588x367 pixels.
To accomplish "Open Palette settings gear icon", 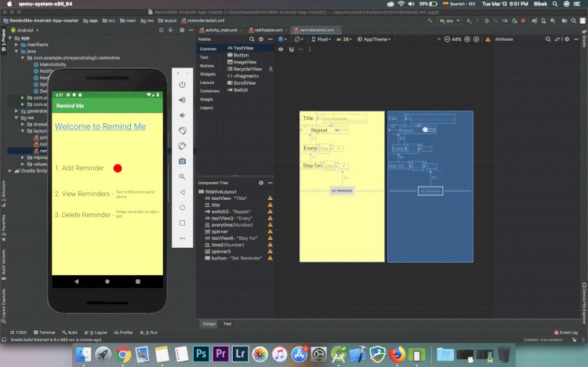I will (261, 39).
